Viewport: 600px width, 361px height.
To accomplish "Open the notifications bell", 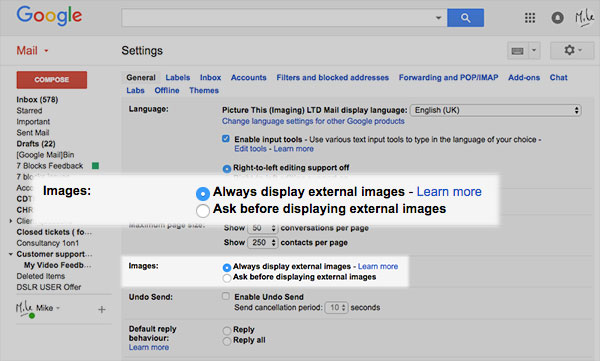I will pos(557,18).
